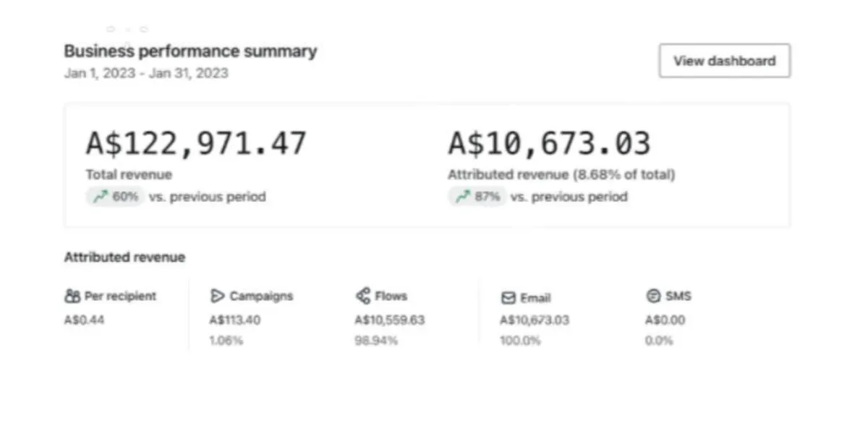Click the trend arrow beside 60%
The width and height of the screenshot is (868, 447).
click(100, 196)
